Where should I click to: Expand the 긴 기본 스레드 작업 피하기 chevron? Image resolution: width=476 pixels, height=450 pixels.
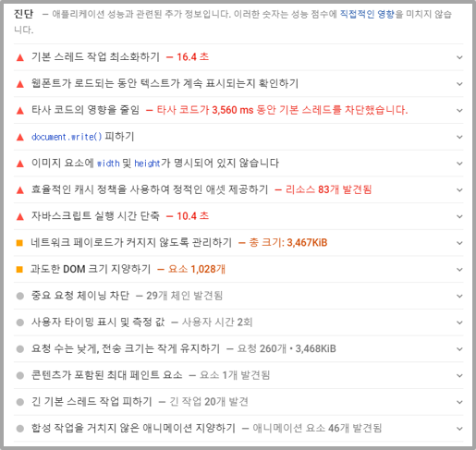pos(459,402)
